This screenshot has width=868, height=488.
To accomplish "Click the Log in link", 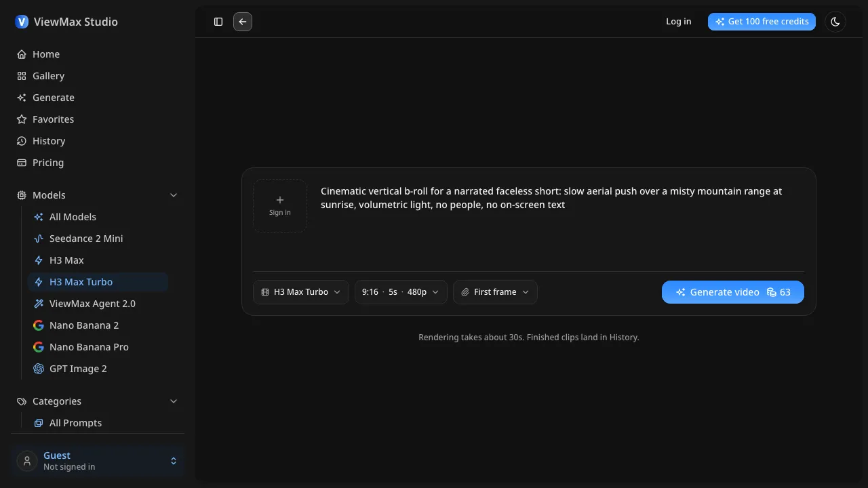I will click(x=678, y=22).
